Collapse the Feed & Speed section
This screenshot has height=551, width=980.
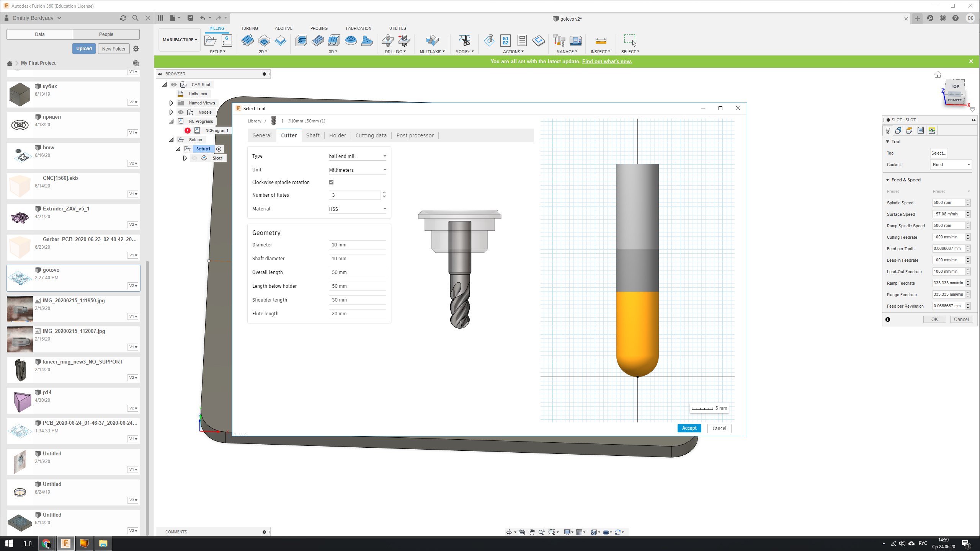(888, 180)
